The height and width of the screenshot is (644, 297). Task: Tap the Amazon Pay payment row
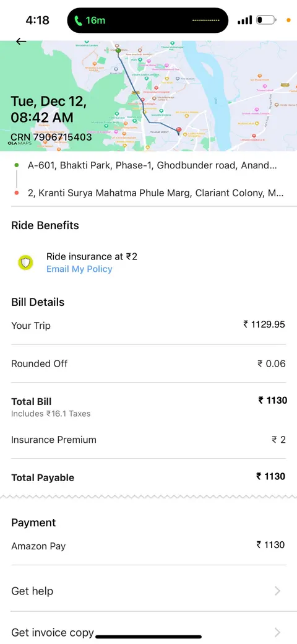pos(148,546)
